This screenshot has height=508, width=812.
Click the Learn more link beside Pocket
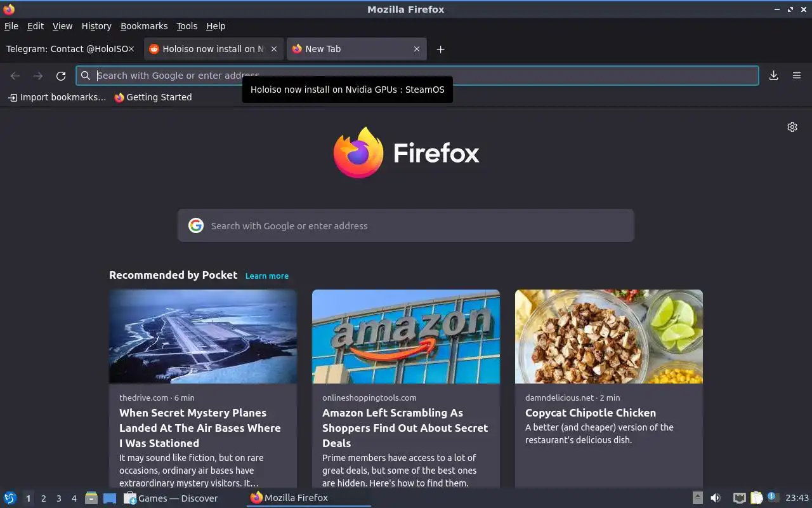pos(267,276)
